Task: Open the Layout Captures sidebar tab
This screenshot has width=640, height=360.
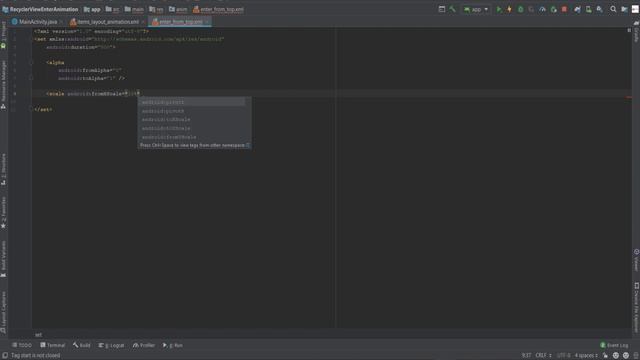Action: tap(4, 312)
